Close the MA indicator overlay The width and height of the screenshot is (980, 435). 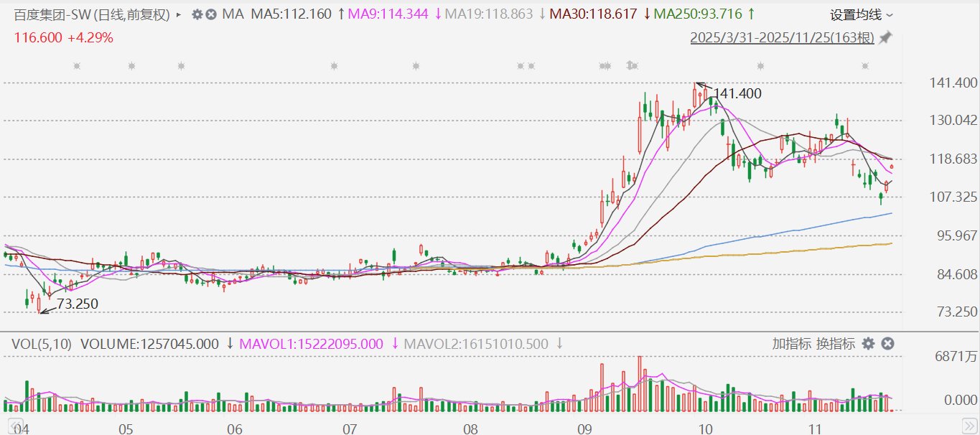click(211, 14)
